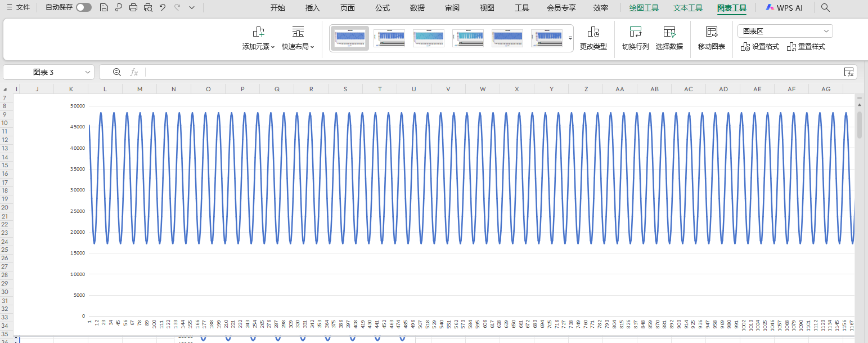Select the second chart style thumbnail

pos(389,38)
